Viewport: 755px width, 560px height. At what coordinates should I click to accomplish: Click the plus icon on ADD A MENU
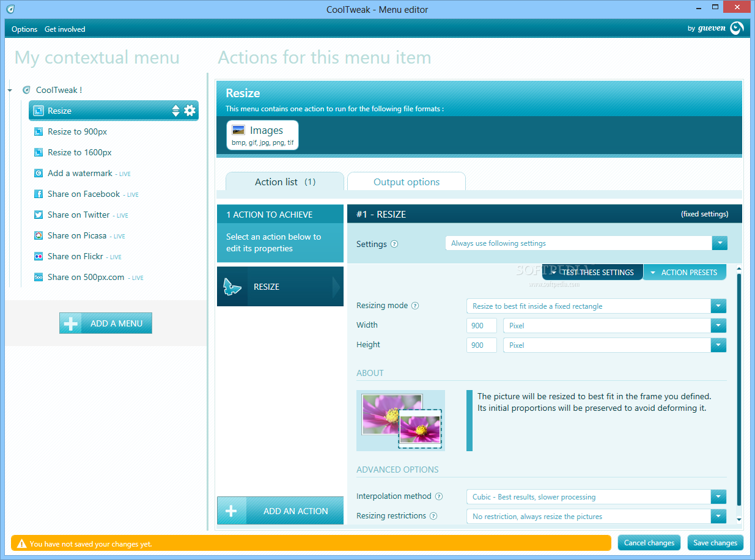click(x=71, y=323)
